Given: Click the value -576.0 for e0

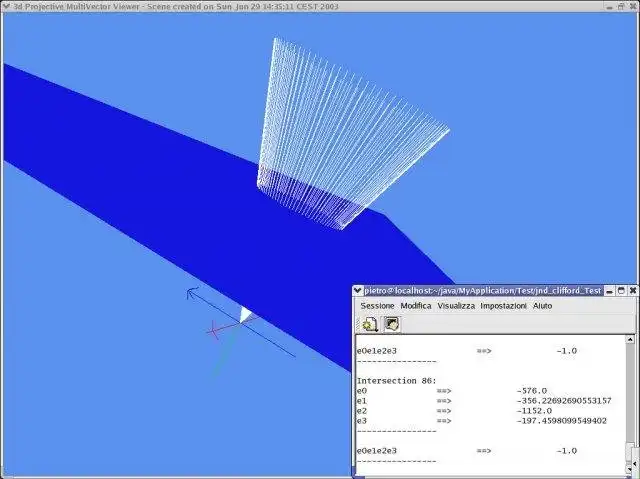Looking at the screenshot, I should [531, 391].
